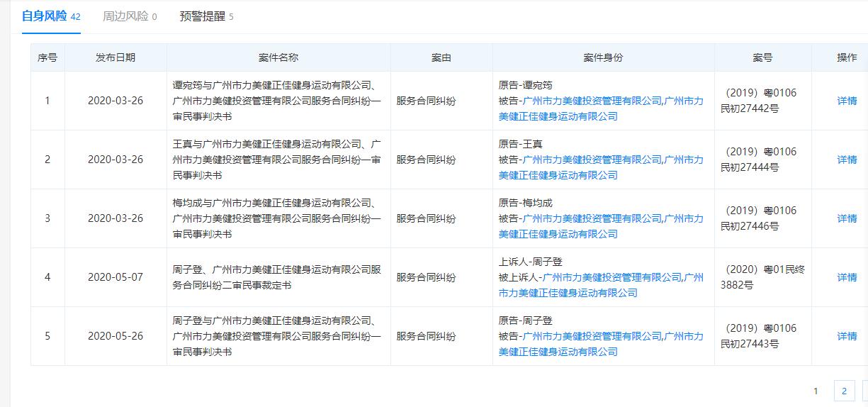Click the 案件名称 column header

(x=278, y=57)
